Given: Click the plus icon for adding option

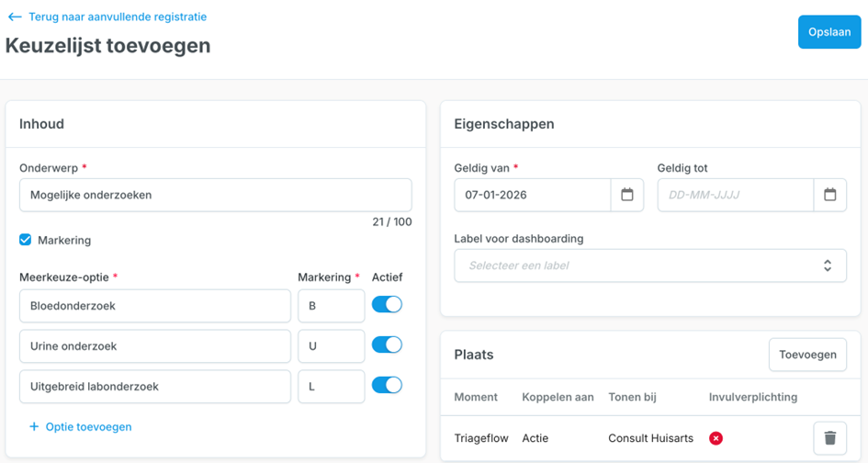Looking at the screenshot, I should [x=34, y=426].
